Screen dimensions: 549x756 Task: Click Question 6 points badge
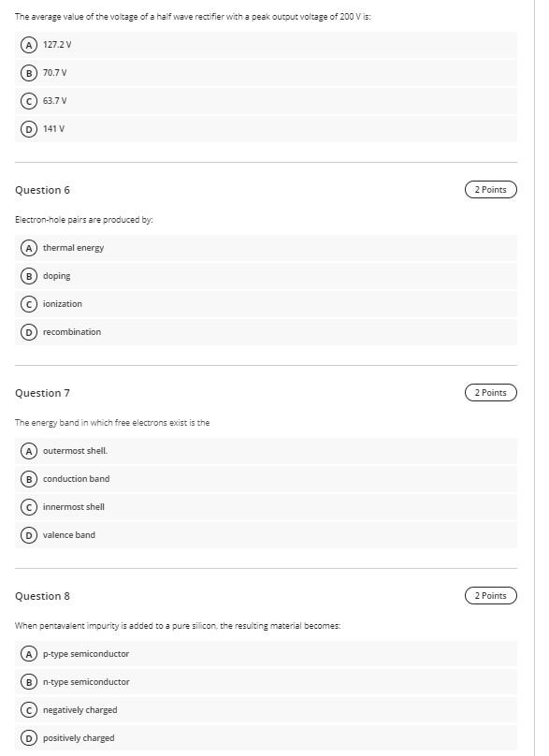coord(491,190)
